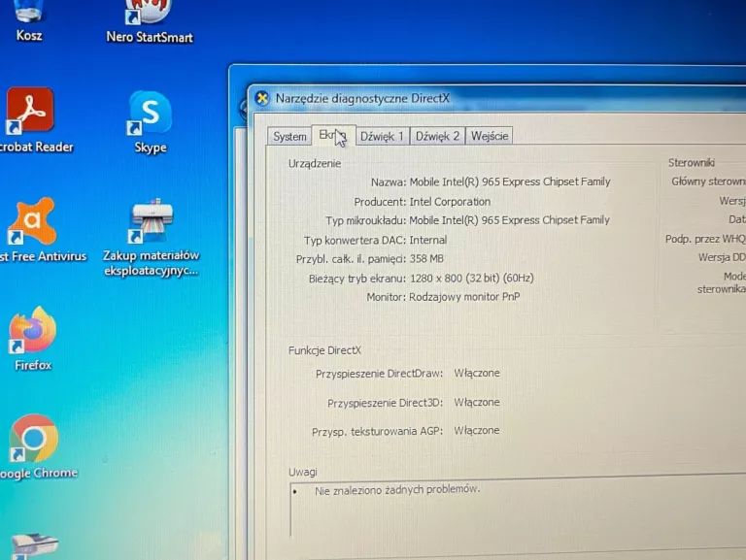Select the Skype desktop icon
746x560 pixels.
pyautogui.click(x=151, y=122)
